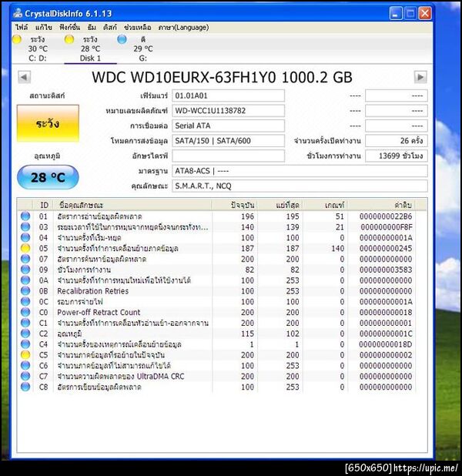Viewport: 462px width, 476px height.
Task: Click the yellow status orb for Disk 1
Action: tap(69, 39)
